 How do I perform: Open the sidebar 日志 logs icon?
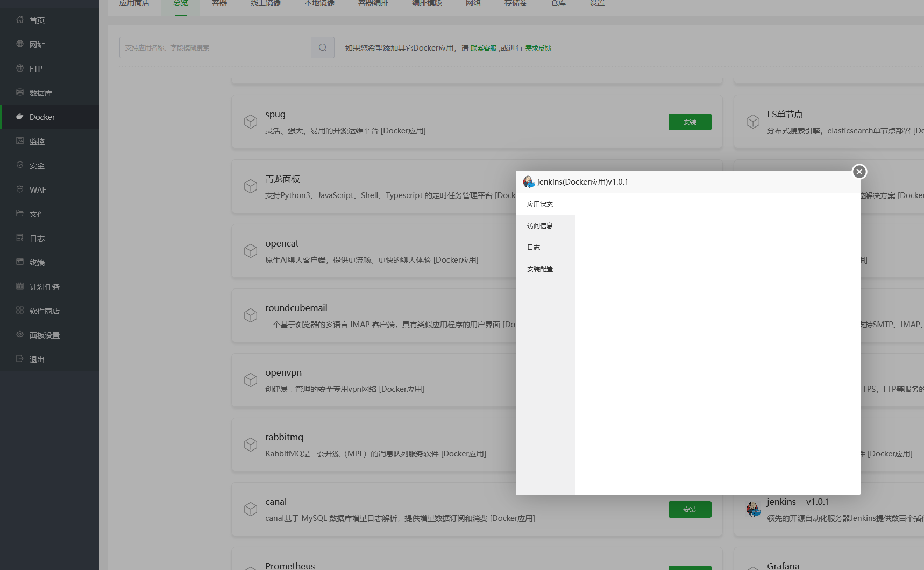point(20,238)
